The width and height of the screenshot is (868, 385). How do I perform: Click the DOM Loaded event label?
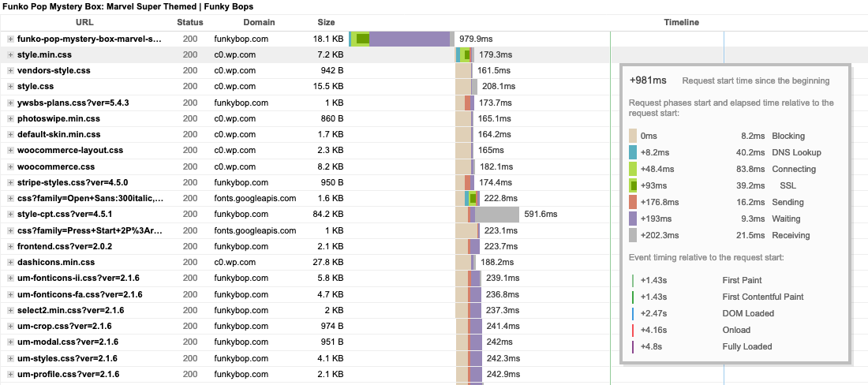[x=748, y=314]
